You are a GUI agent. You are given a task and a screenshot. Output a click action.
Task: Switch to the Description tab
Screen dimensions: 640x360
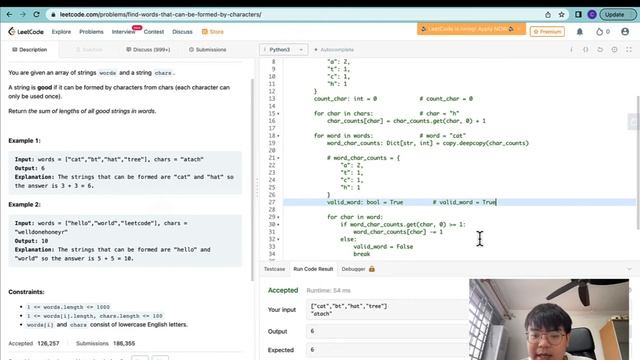click(30, 49)
